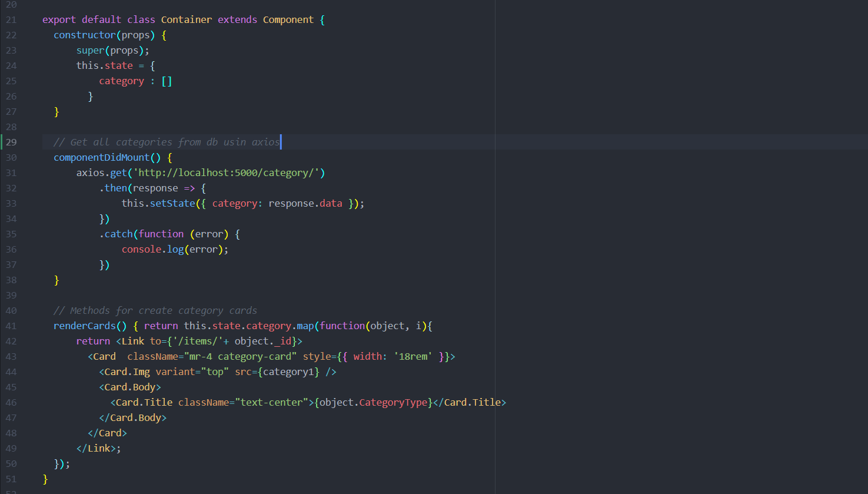This screenshot has height=494, width=868.
Task: Click 'setState' on line 33
Action: (x=172, y=203)
